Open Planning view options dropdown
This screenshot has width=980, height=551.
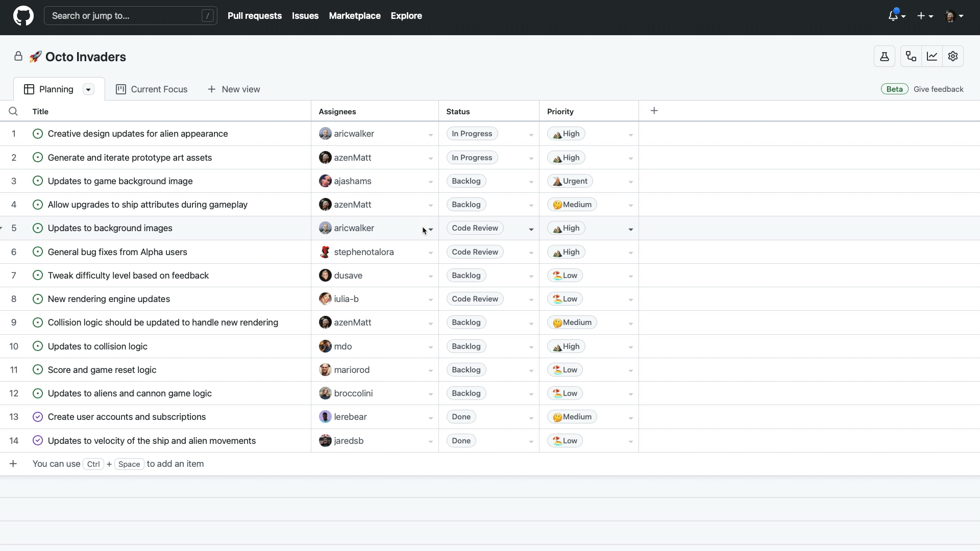click(x=88, y=89)
